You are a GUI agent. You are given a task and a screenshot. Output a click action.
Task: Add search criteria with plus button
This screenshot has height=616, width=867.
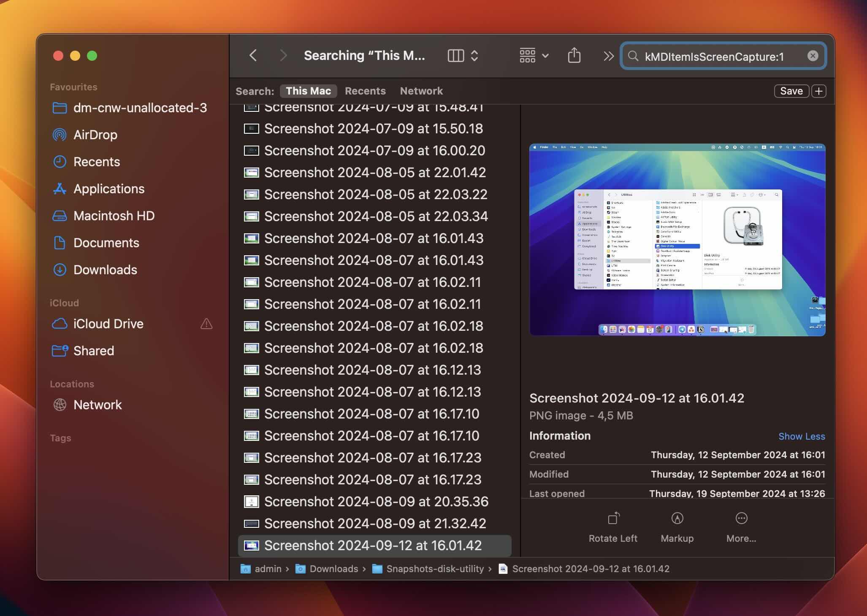(x=819, y=91)
